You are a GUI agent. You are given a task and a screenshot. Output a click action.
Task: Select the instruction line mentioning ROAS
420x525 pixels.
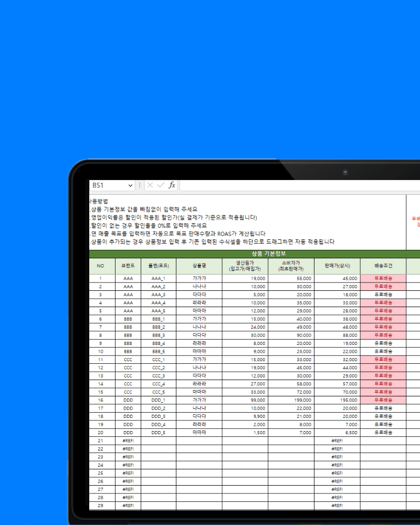tap(177, 234)
